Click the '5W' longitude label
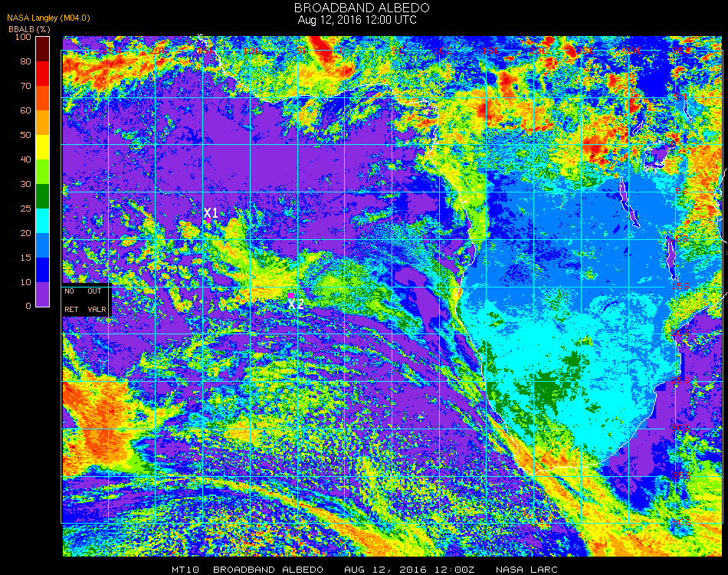728x575 pixels. [x=302, y=51]
